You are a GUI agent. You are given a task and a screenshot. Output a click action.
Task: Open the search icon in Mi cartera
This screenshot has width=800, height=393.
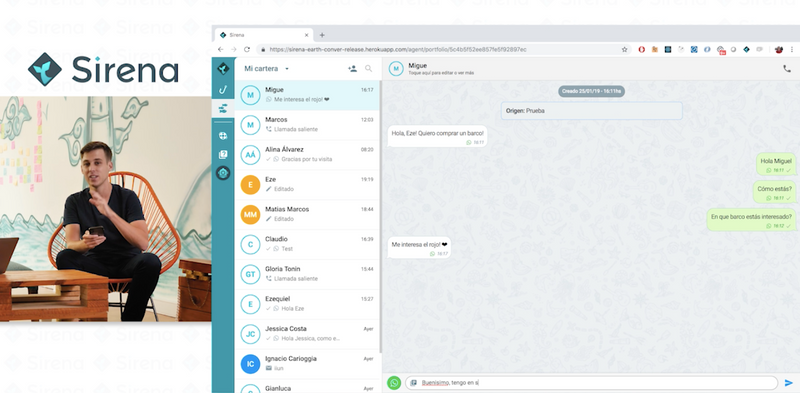[368, 68]
